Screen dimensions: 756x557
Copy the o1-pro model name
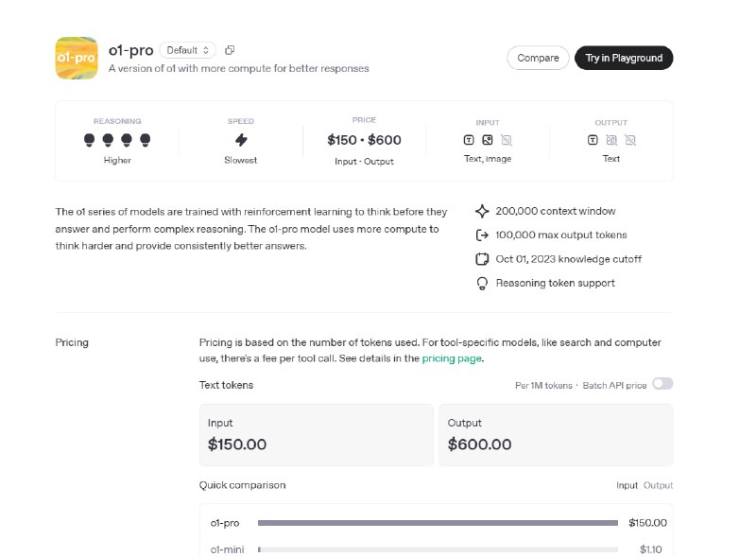pyautogui.click(x=230, y=50)
